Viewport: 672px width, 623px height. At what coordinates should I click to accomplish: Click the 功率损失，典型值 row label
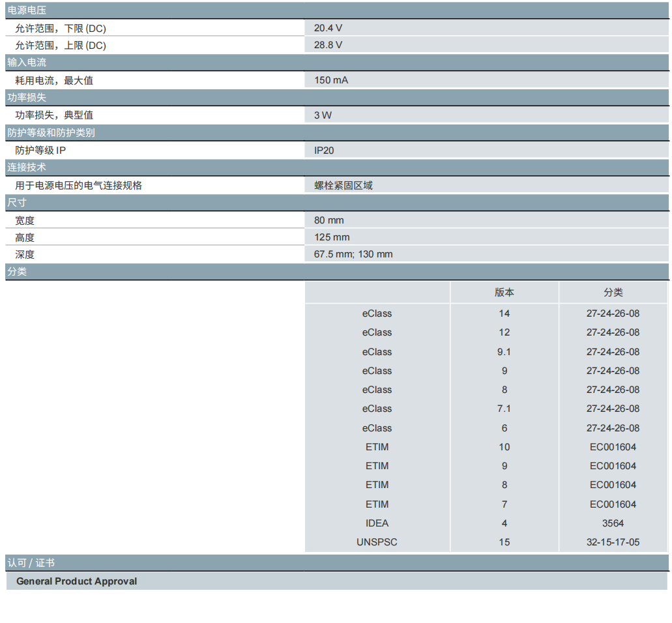coord(54,115)
